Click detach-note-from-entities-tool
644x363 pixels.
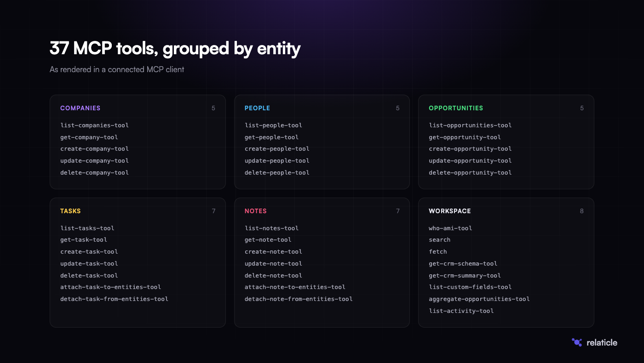pyautogui.click(x=299, y=299)
